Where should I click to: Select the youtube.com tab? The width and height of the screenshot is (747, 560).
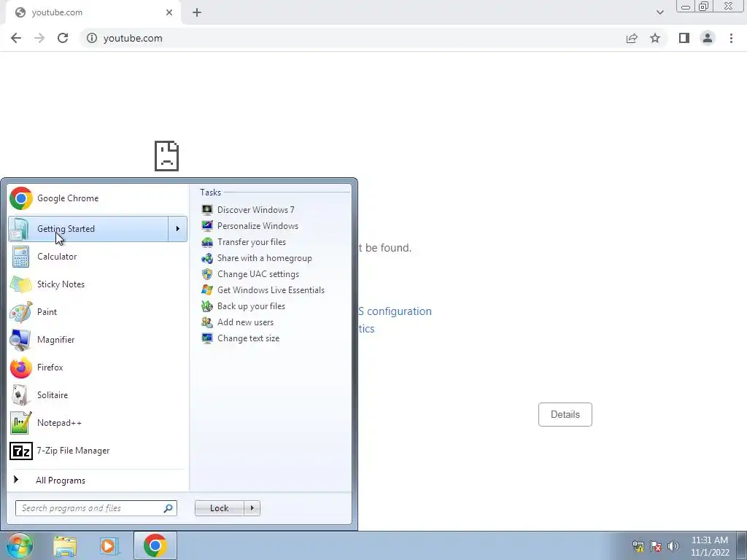(x=93, y=13)
